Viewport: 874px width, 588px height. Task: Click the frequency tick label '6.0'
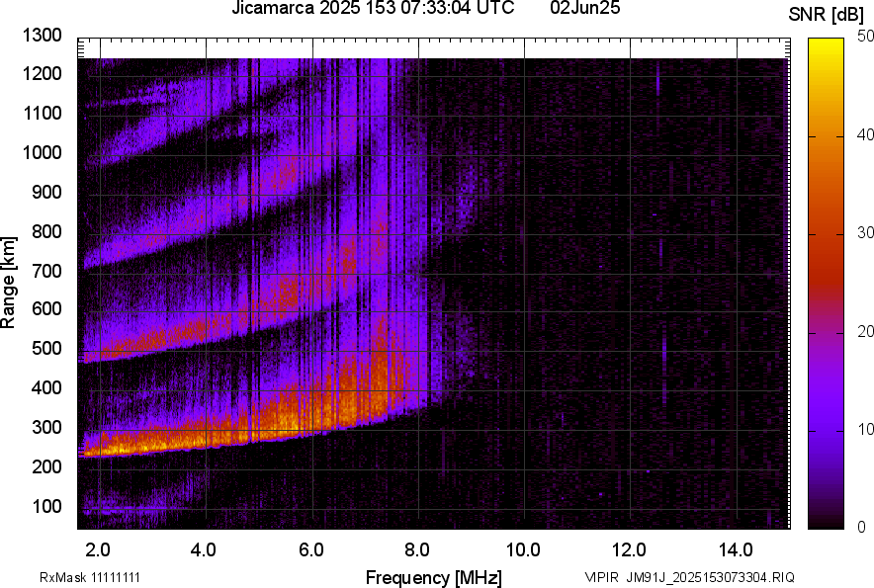pos(311,550)
